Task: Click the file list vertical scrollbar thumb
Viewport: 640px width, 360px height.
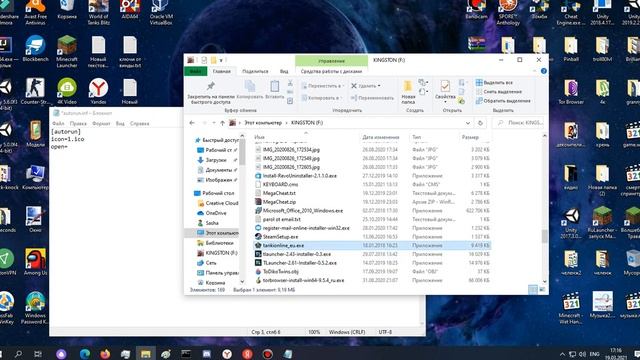Action: coord(544,236)
